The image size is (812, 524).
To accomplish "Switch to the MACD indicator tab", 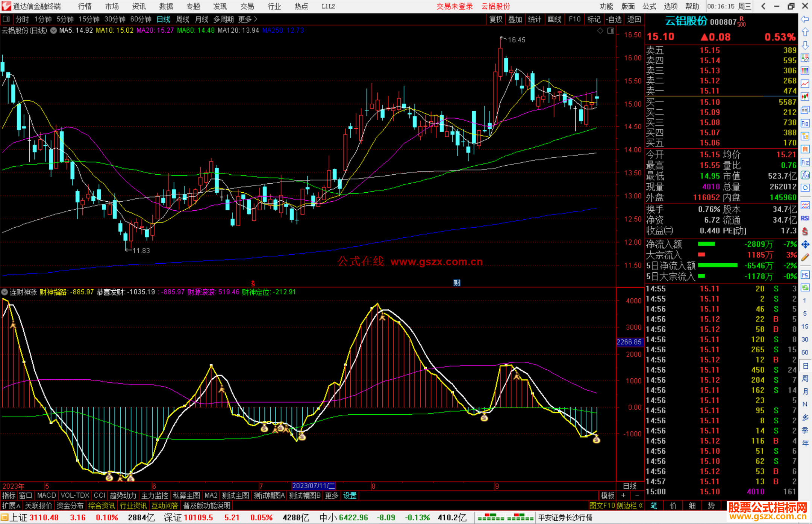I will (47, 495).
